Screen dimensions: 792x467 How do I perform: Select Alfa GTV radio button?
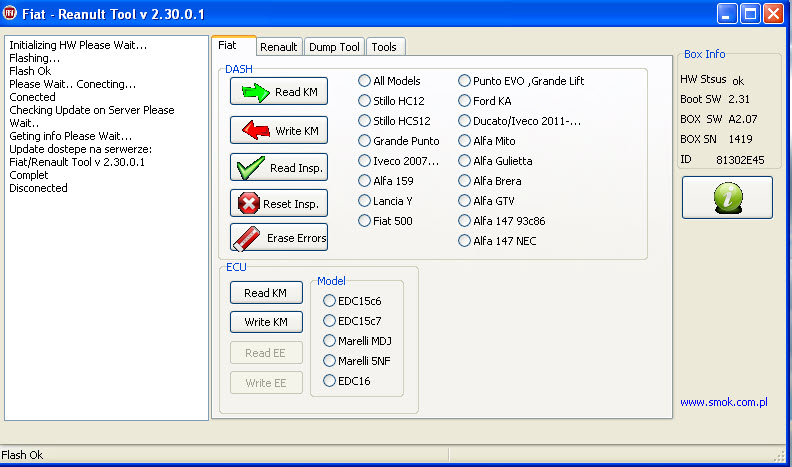pyautogui.click(x=486, y=201)
